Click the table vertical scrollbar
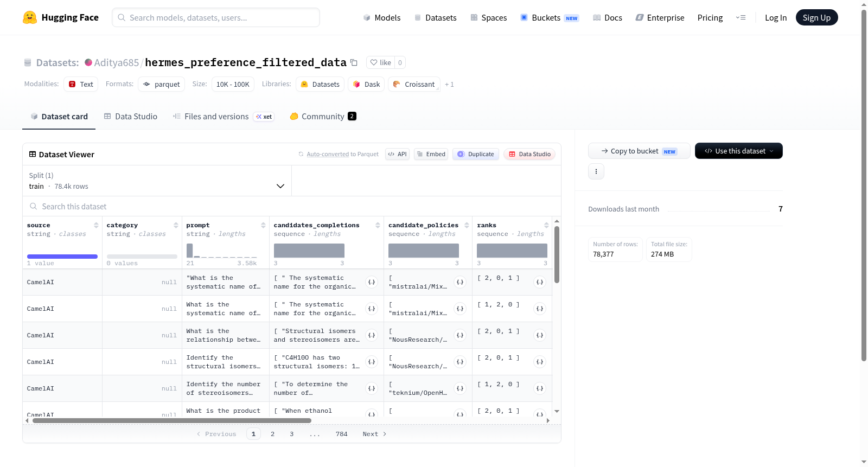The image size is (868, 467). (557, 254)
